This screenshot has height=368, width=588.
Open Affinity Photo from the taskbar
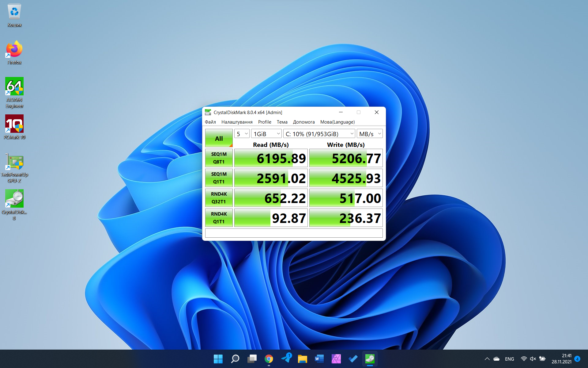(336, 359)
